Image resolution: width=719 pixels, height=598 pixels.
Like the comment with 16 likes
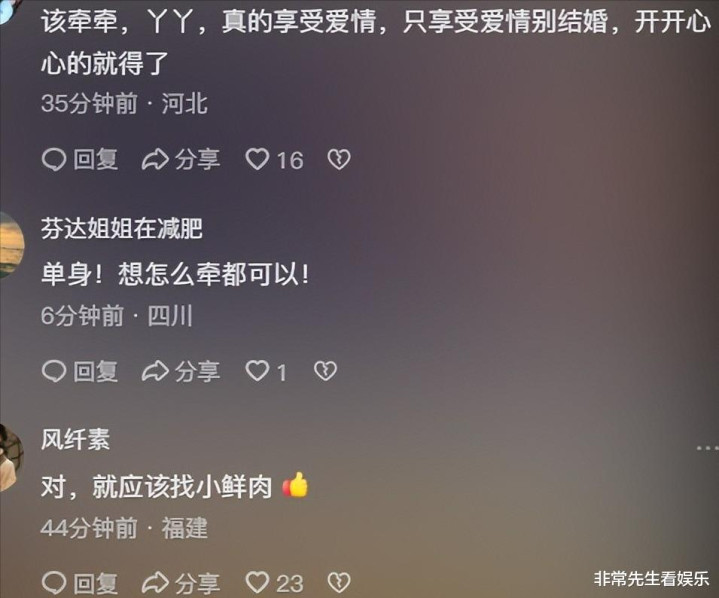257,160
